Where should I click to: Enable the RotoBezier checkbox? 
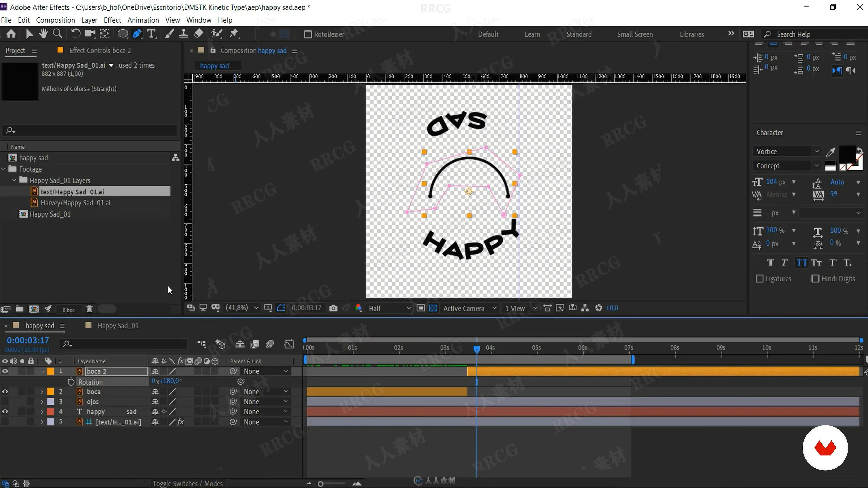(x=308, y=34)
